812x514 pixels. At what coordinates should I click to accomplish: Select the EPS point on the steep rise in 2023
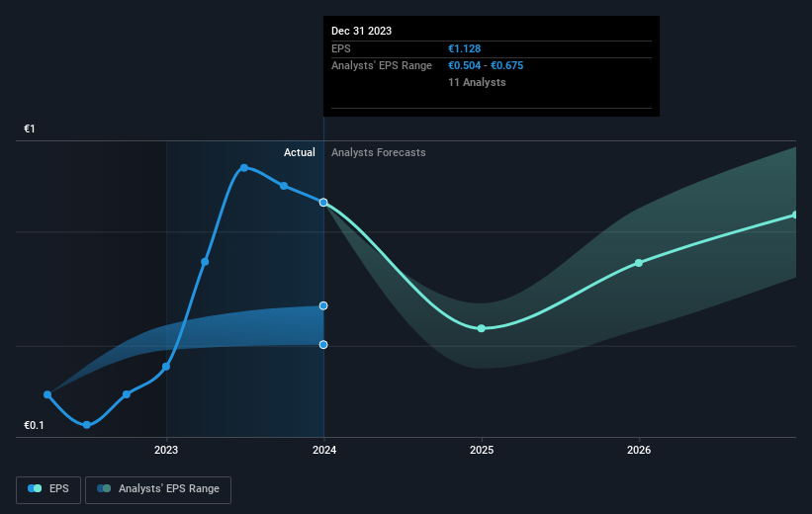205,262
